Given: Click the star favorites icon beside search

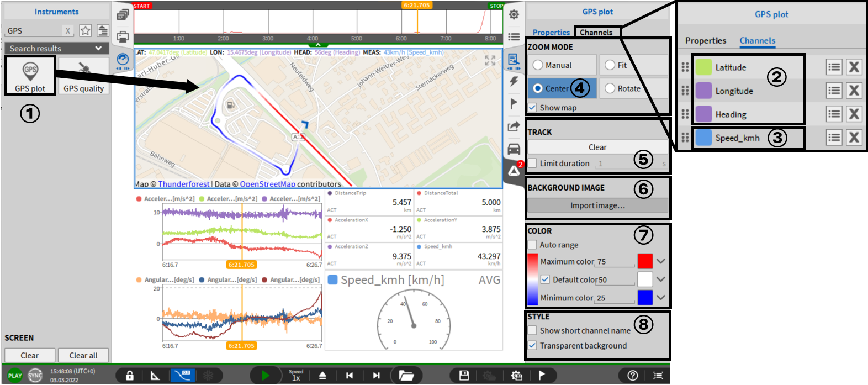Looking at the screenshot, I should click(x=85, y=30).
